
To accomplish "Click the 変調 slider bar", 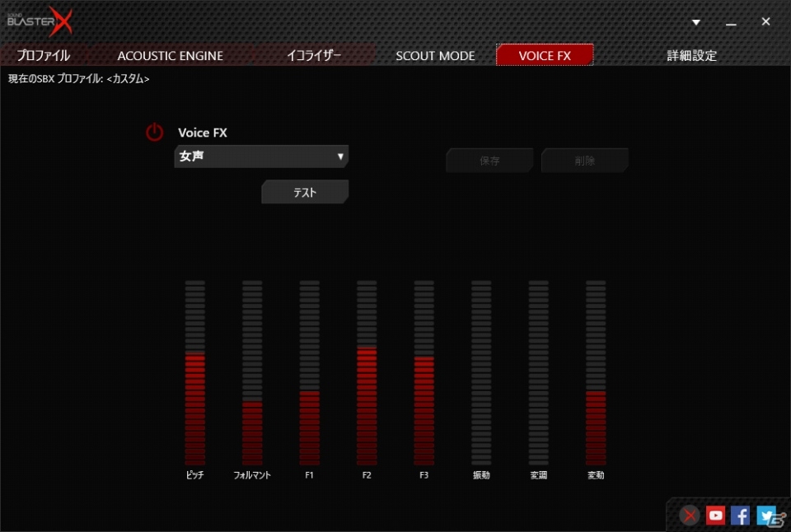I will 538,373.
